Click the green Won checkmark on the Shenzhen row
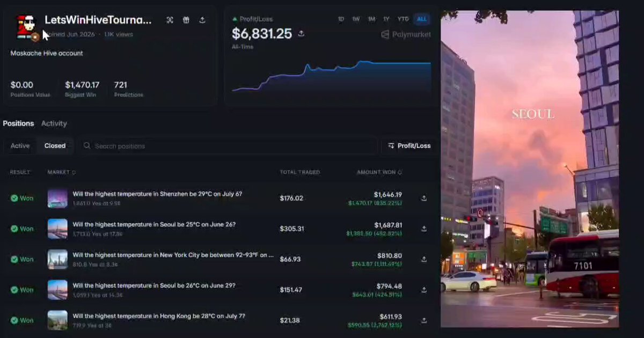 tap(14, 198)
